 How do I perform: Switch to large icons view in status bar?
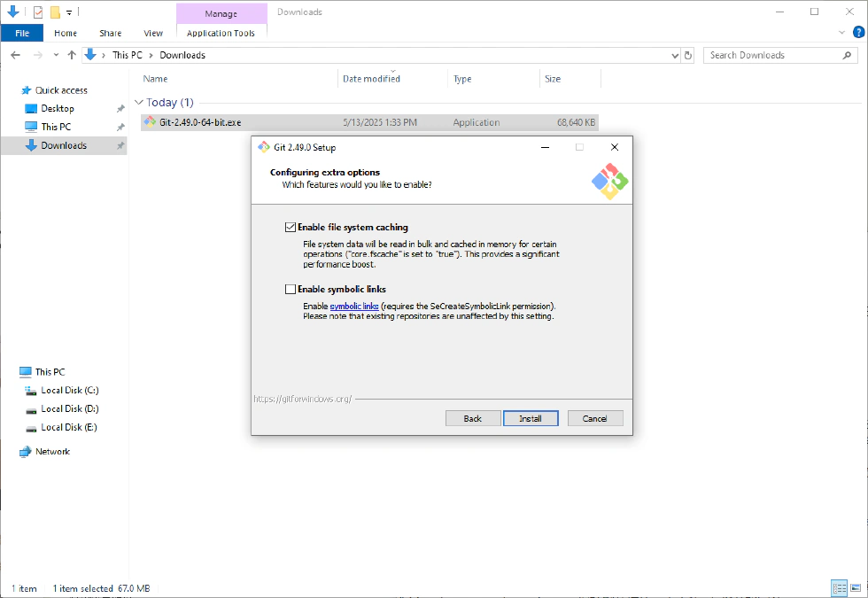click(855, 588)
